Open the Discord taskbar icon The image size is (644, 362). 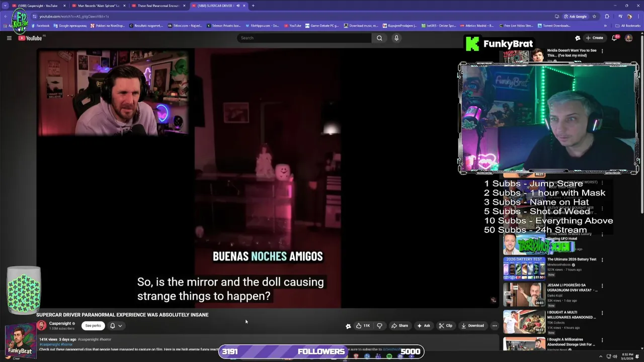click(400, 356)
